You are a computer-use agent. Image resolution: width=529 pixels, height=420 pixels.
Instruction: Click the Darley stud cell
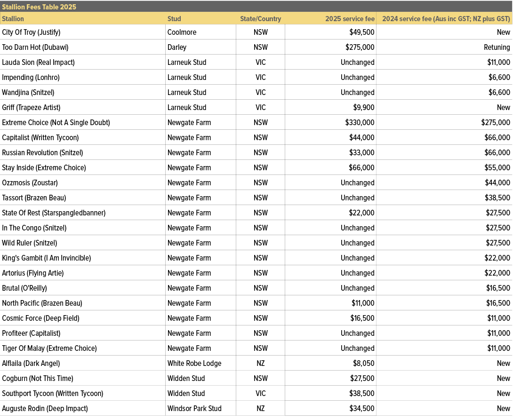tap(174, 47)
